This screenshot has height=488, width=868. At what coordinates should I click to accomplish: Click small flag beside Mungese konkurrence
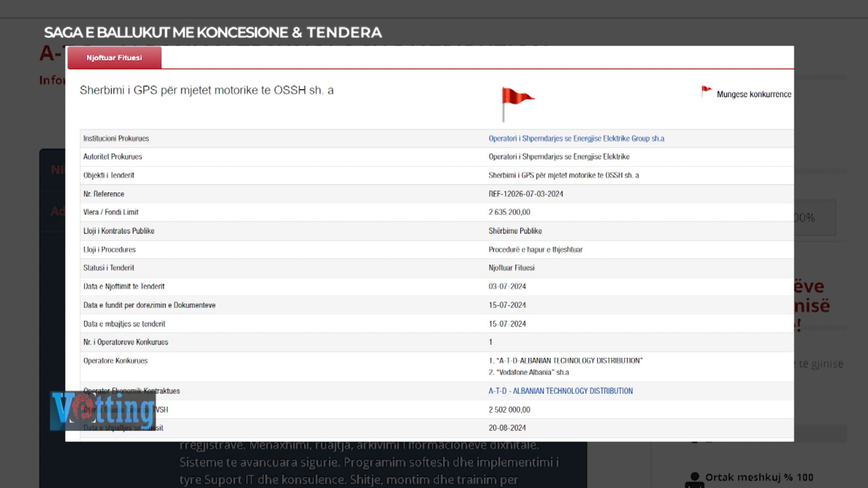pos(706,91)
